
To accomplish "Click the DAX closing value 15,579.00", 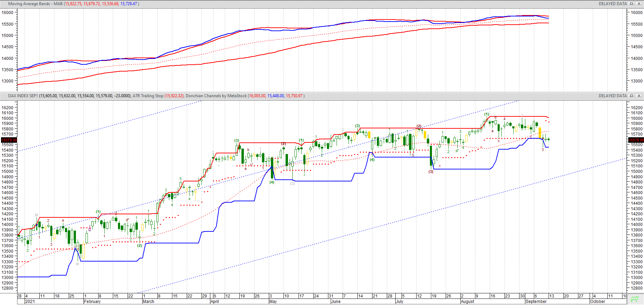I will [104, 96].
